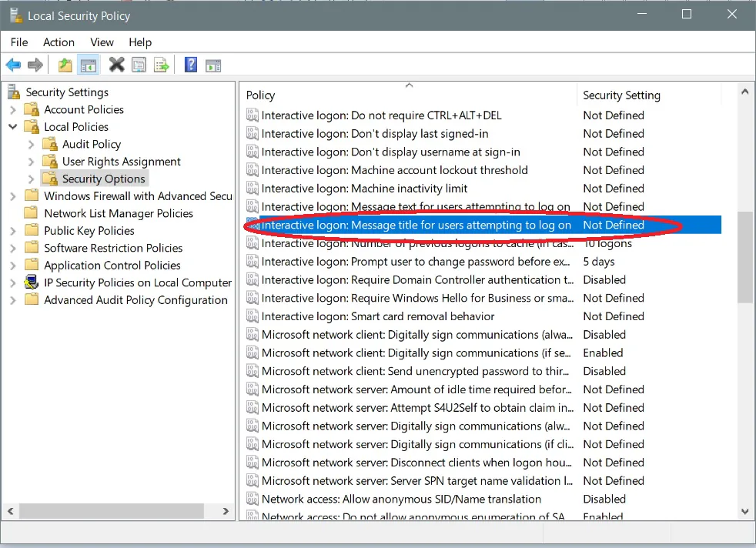Image resolution: width=756 pixels, height=548 pixels.
Task: Sort by the Policy column header
Action: pos(409,95)
